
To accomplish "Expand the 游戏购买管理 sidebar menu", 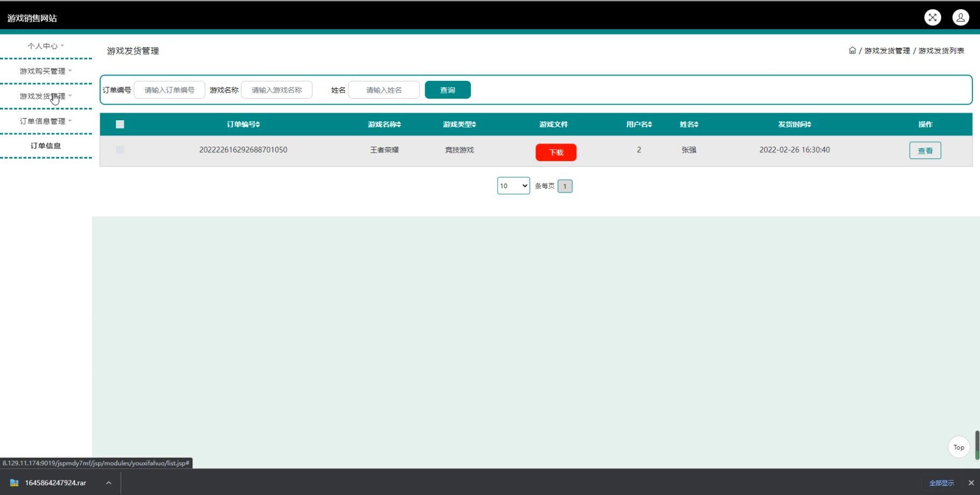I will 46,71.
